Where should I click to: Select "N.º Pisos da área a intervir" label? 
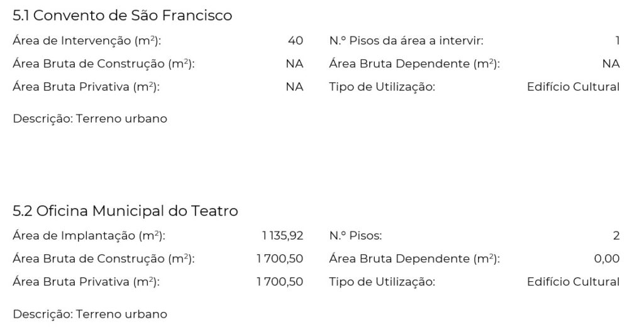pyautogui.click(x=406, y=41)
